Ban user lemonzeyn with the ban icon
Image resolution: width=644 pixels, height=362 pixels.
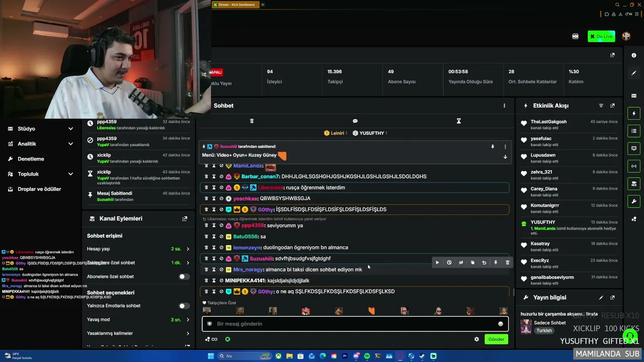221,247
